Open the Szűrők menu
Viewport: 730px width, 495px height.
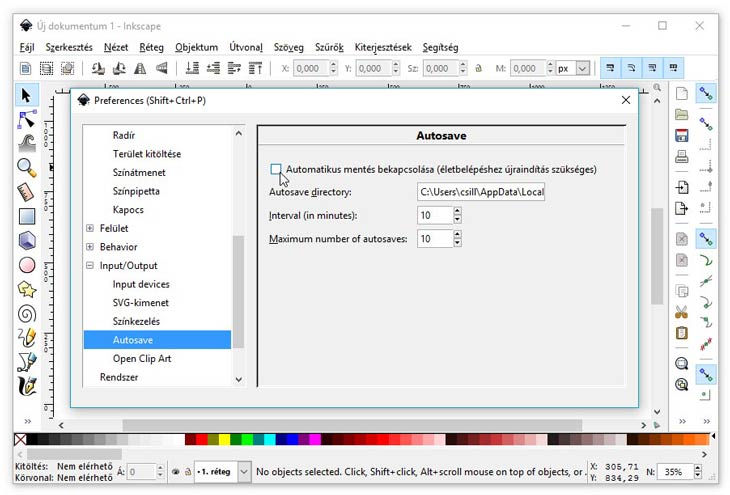click(x=329, y=47)
